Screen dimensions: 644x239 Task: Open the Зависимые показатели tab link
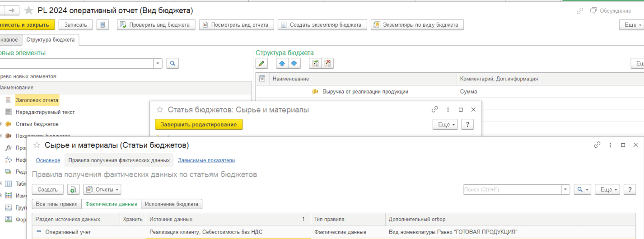(206, 160)
